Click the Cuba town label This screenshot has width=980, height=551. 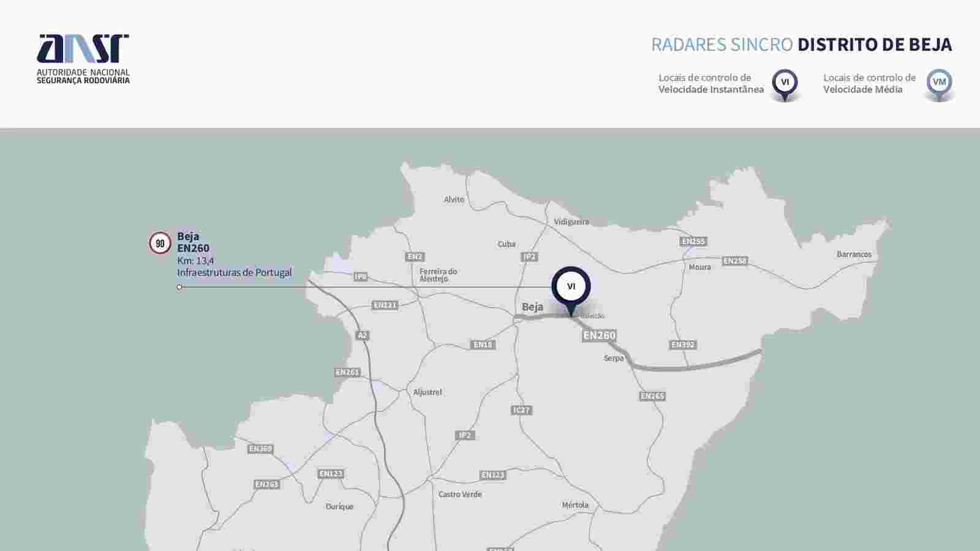(x=507, y=244)
